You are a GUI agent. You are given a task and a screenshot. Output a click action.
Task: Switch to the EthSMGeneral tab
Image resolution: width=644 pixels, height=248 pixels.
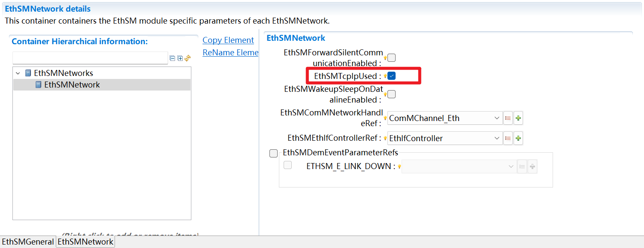(x=28, y=242)
